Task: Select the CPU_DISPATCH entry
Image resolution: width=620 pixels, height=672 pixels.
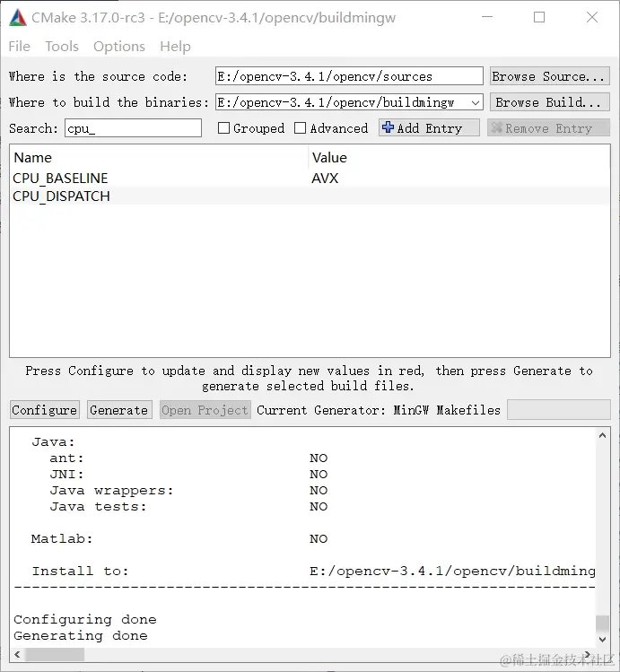Action: point(61,196)
